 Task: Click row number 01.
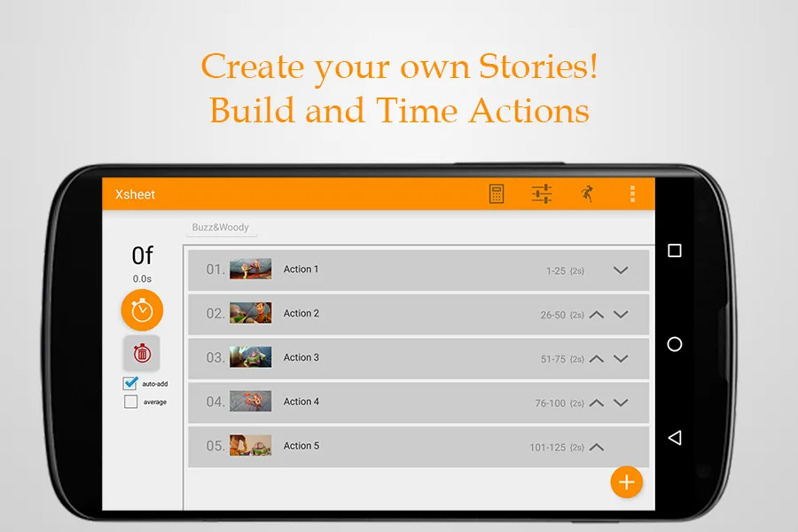[x=215, y=270]
